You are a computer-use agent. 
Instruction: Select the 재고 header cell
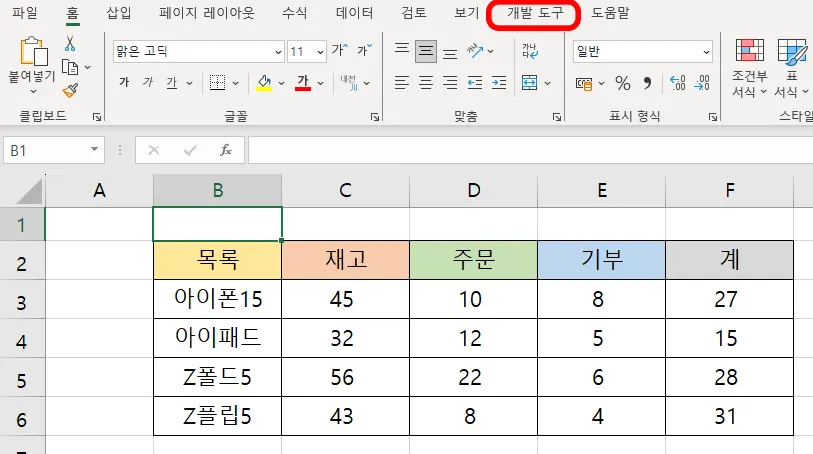click(345, 260)
